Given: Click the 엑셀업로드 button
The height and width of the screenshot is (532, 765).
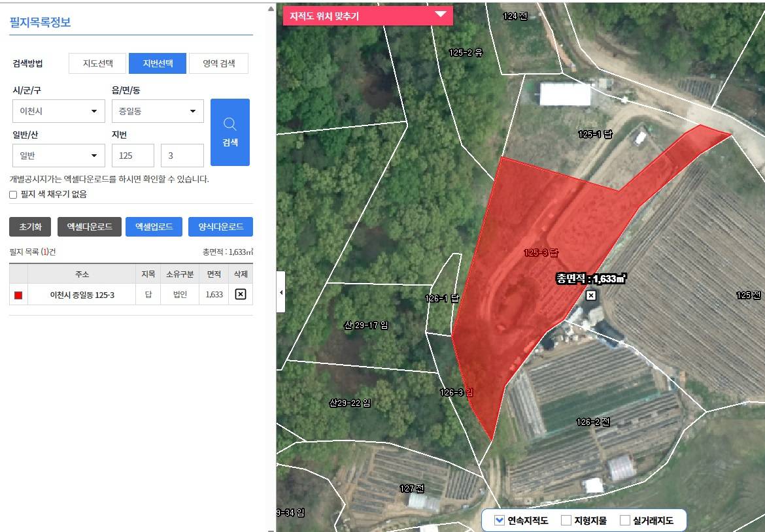Looking at the screenshot, I should (154, 227).
